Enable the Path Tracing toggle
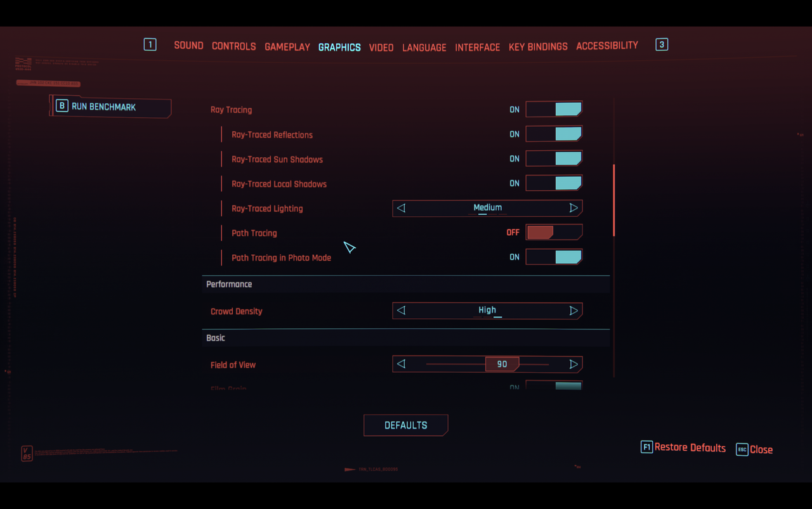The width and height of the screenshot is (812, 509). tap(554, 232)
